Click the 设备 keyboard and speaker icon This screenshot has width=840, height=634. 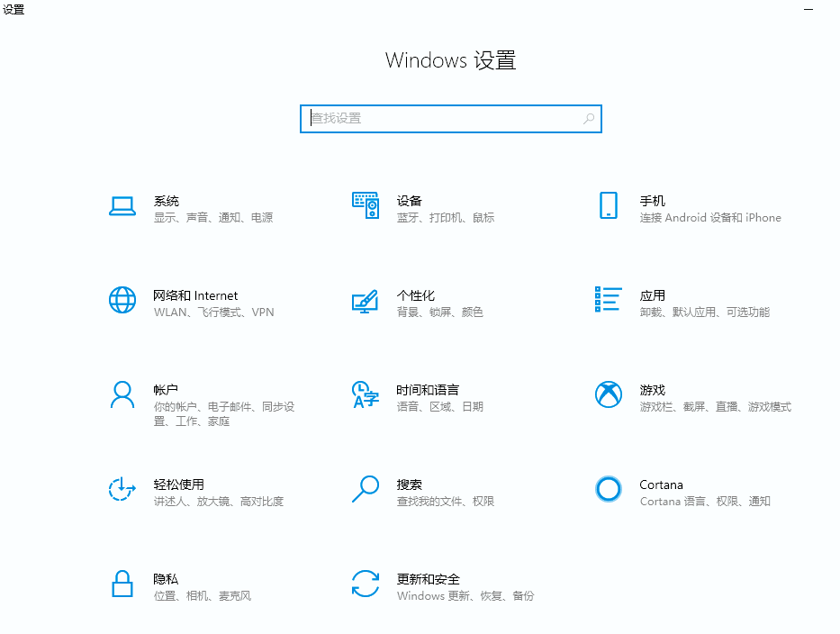[366, 205]
